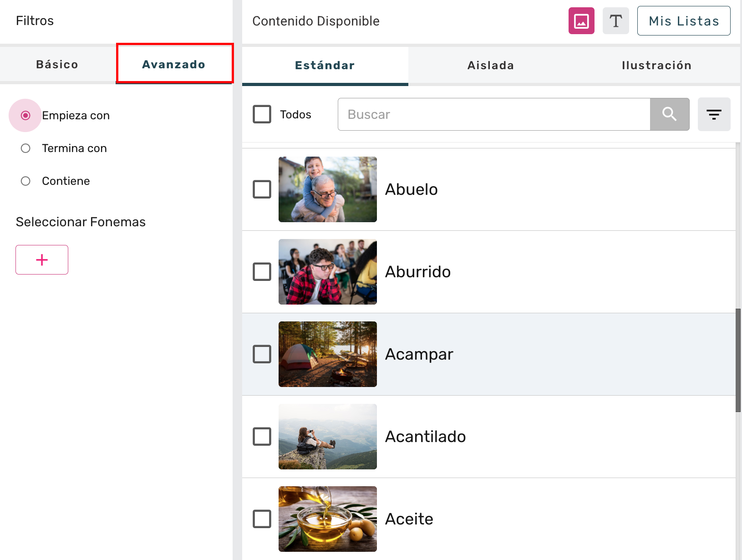This screenshot has height=560, width=742.
Task: Switch to the Ilustración tab
Action: point(657,66)
